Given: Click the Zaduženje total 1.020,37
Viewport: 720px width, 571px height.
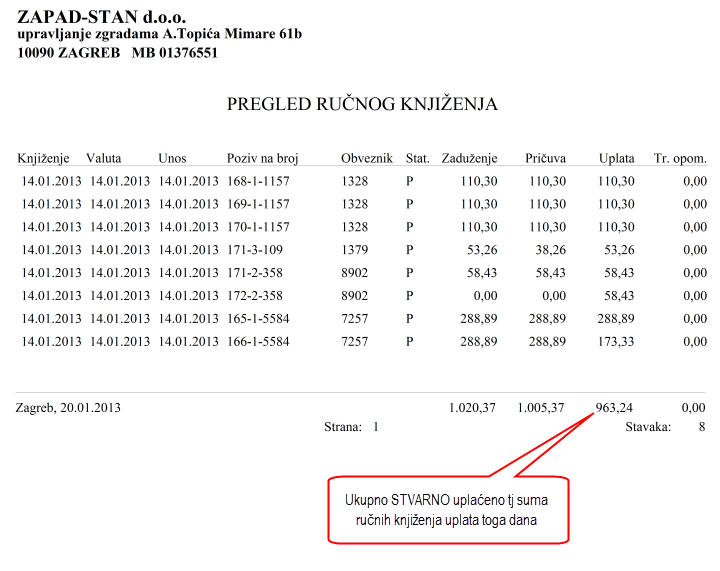Looking at the screenshot, I should 472,408.
